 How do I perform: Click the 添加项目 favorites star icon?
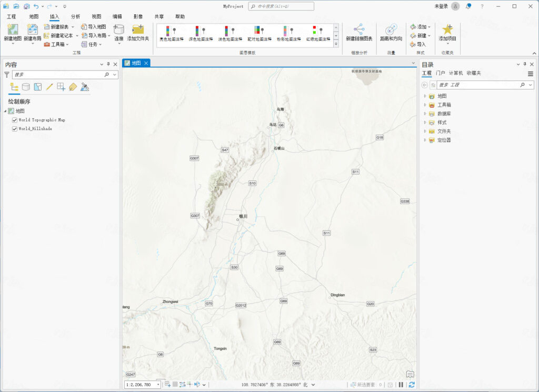pyautogui.click(x=448, y=31)
